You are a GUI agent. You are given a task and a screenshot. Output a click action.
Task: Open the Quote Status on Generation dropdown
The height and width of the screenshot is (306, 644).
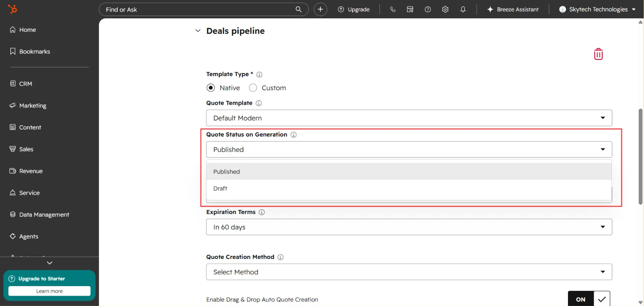click(409, 150)
